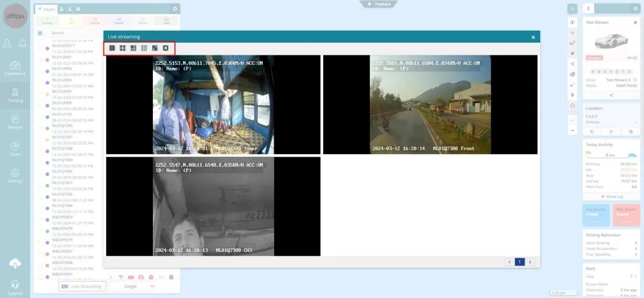Check the select-all box beside Search
Viewport: 644px width, 298px height.
(x=40, y=33)
